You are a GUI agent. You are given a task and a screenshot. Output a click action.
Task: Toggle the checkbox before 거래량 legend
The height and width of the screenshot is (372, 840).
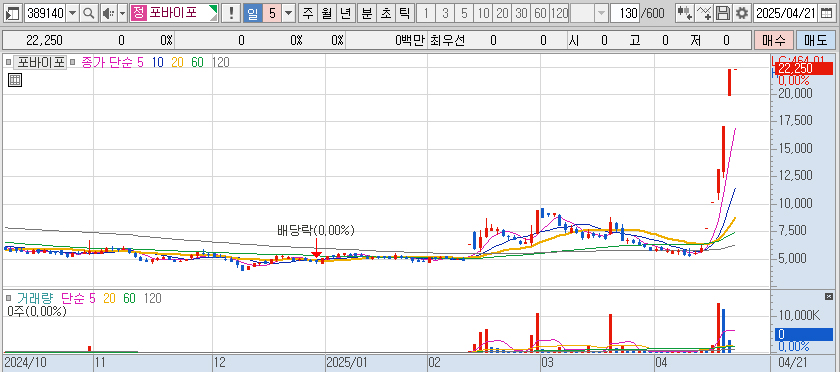pyautogui.click(x=8, y=298)
